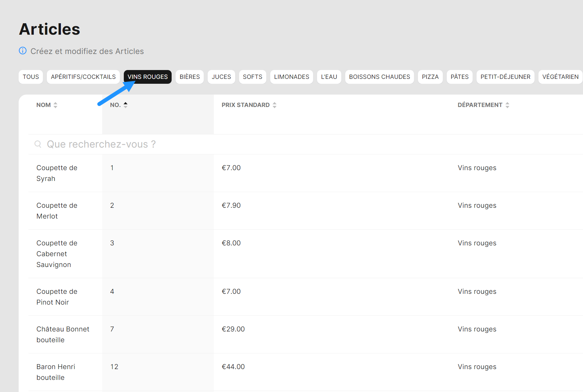Open Coupette de Cabernet Sauvignon row
The height and width of the screenshot is (392, 583).
tap(57, 254)
